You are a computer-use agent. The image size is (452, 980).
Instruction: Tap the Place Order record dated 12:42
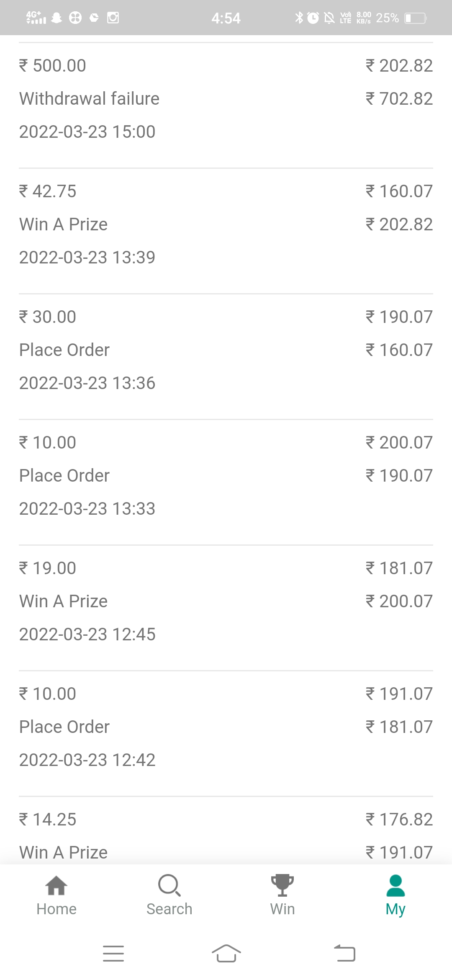pyautogui.click(x=226, y=727)
